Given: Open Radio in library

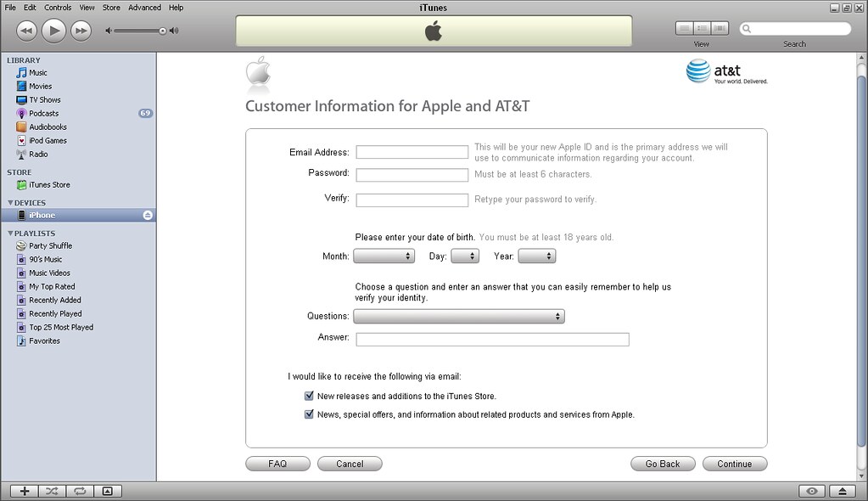Looking at the screenshot, I should click(38, 154).
